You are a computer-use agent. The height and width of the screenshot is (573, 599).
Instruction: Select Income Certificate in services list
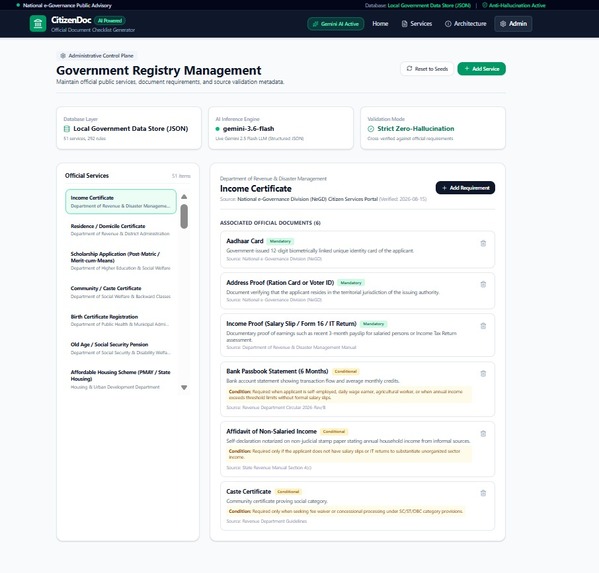click(x=121, y=201)
